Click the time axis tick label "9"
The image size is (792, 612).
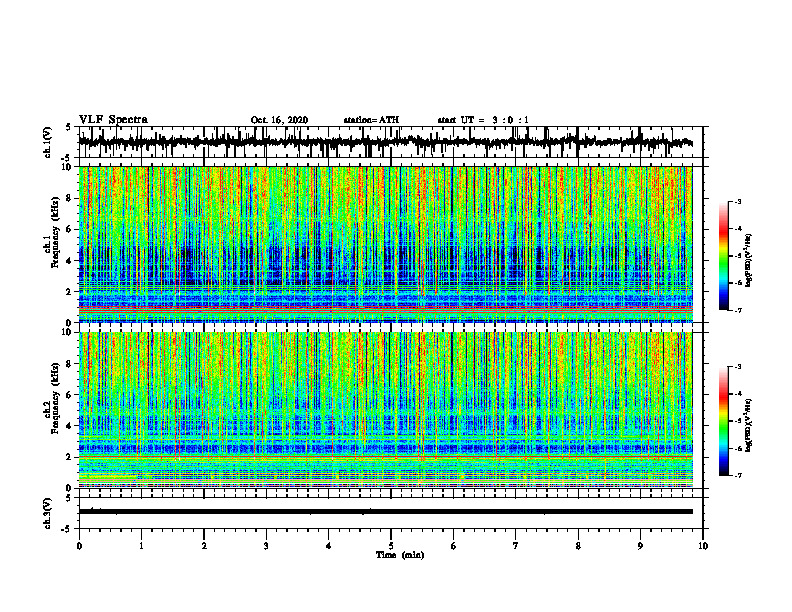pyautogui.click(x=640, y=546)
